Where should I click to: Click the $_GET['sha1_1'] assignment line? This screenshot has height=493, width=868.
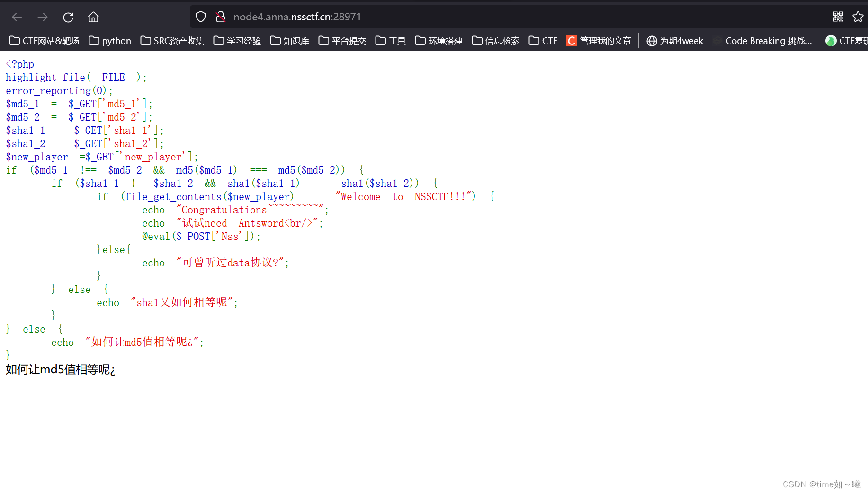click(85, 131)
